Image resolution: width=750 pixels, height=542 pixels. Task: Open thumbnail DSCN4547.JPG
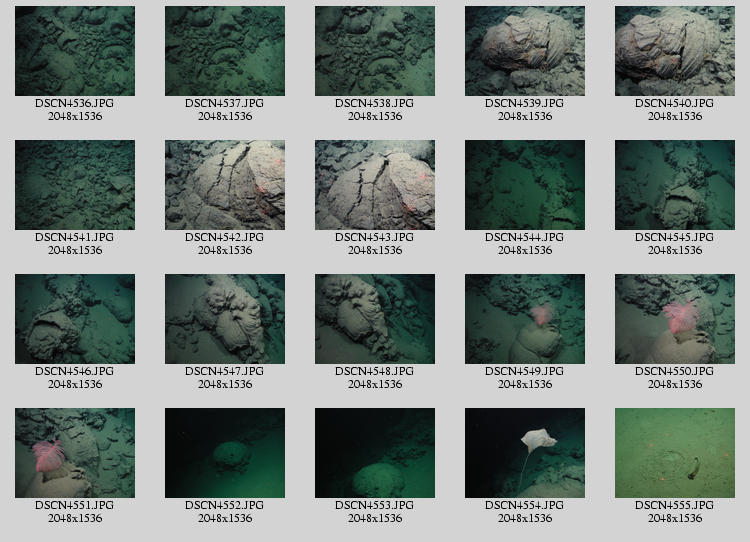pos(225,319)
